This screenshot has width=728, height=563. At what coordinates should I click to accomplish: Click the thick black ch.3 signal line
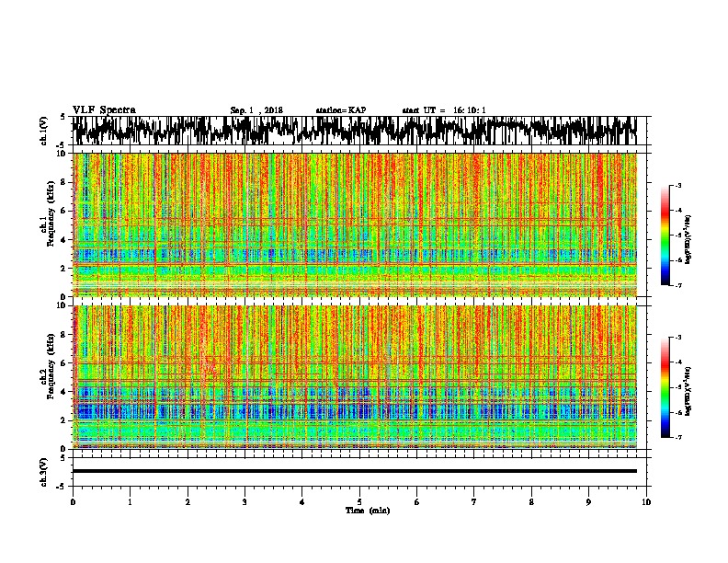354,471
